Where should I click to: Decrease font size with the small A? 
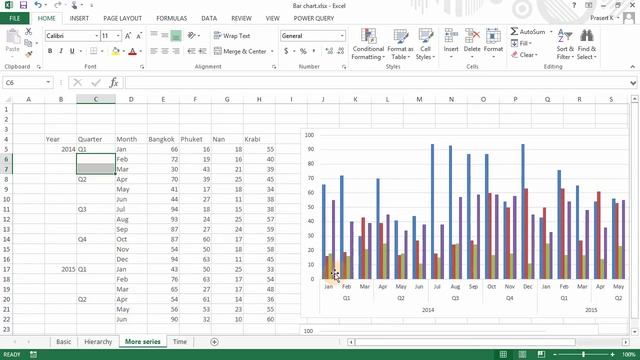(139, 36)
